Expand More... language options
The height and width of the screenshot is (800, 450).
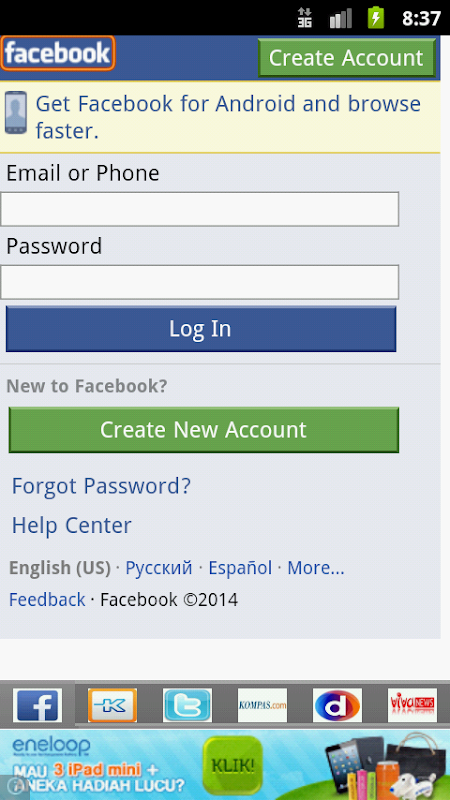pyautogui.click(x=316, y=568)
